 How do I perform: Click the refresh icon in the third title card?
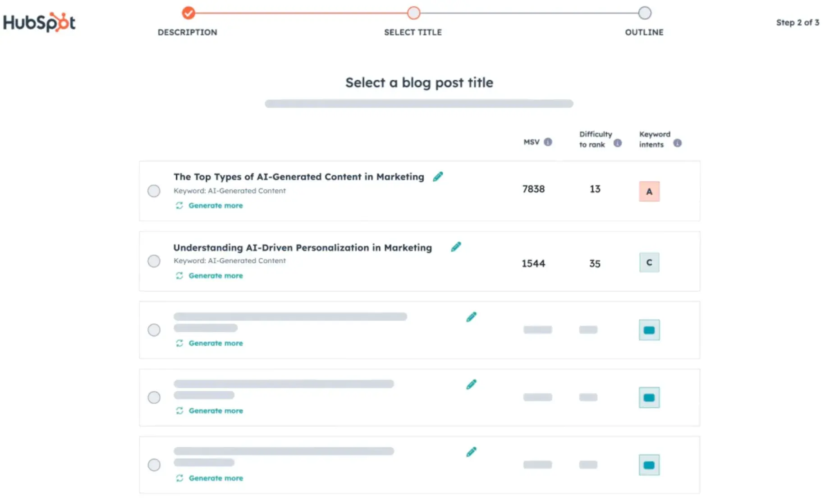179,343
